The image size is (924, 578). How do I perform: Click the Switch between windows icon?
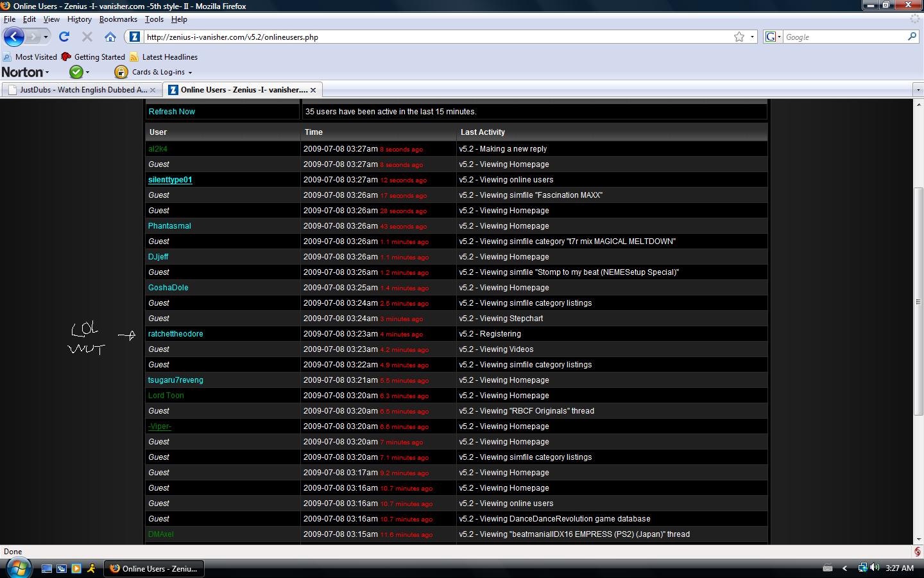point(62,568)
